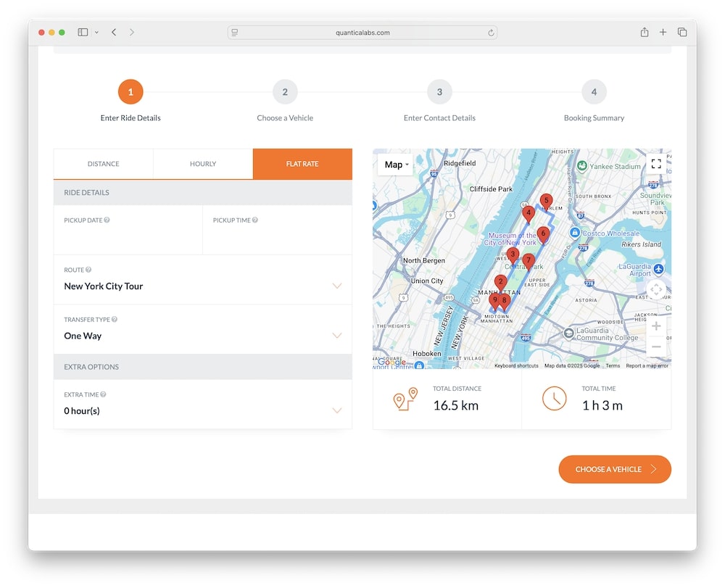This screenshot has height=588, width=725.
Task: Click the Pickup Time field
Action: [278, 230]
